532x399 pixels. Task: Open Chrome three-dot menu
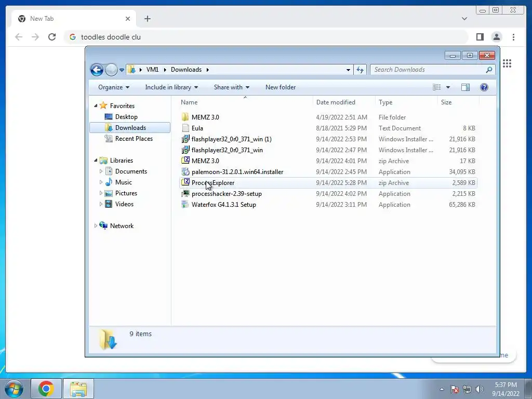point(513,37)
